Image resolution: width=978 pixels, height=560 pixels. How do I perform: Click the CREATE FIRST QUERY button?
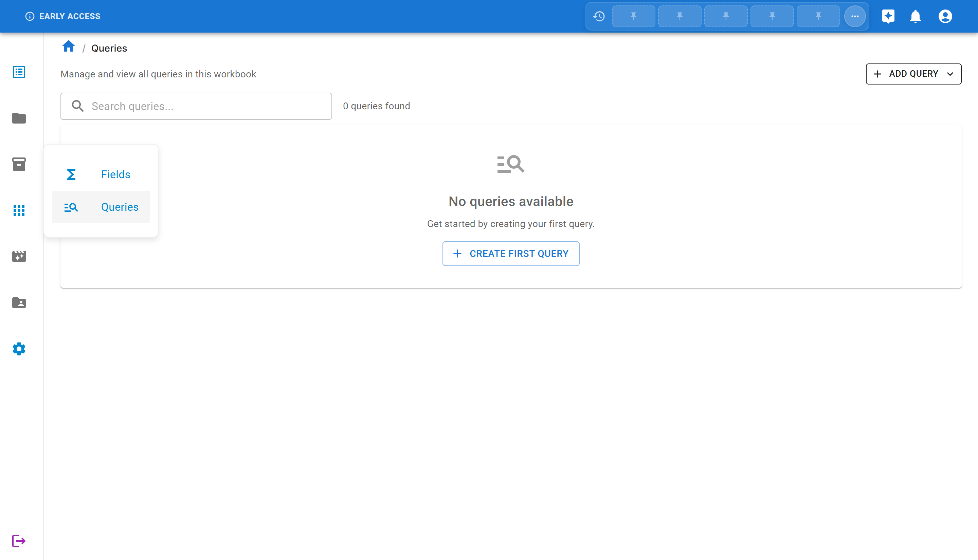[x=510, y=254]
